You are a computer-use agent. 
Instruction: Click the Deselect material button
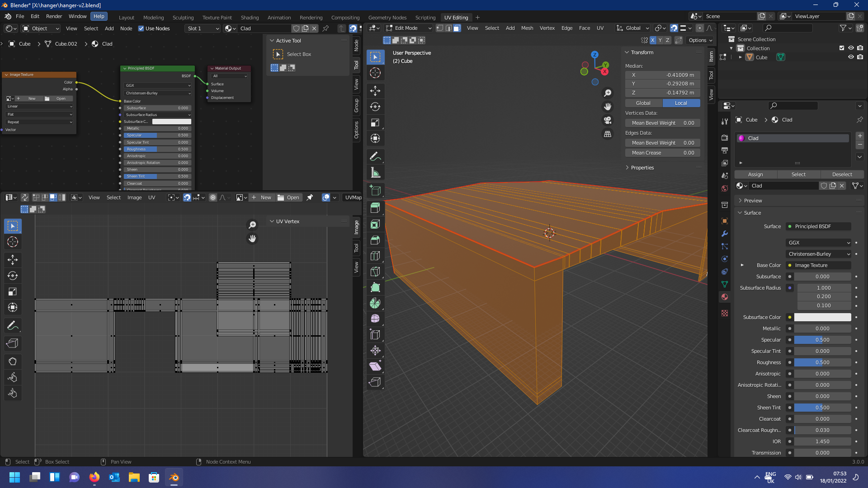[842, 174]
